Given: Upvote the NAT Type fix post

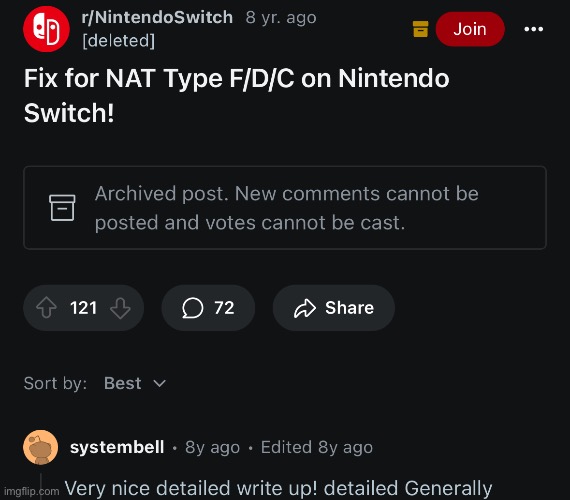Looking at the screenshot, I should [47, 308].
